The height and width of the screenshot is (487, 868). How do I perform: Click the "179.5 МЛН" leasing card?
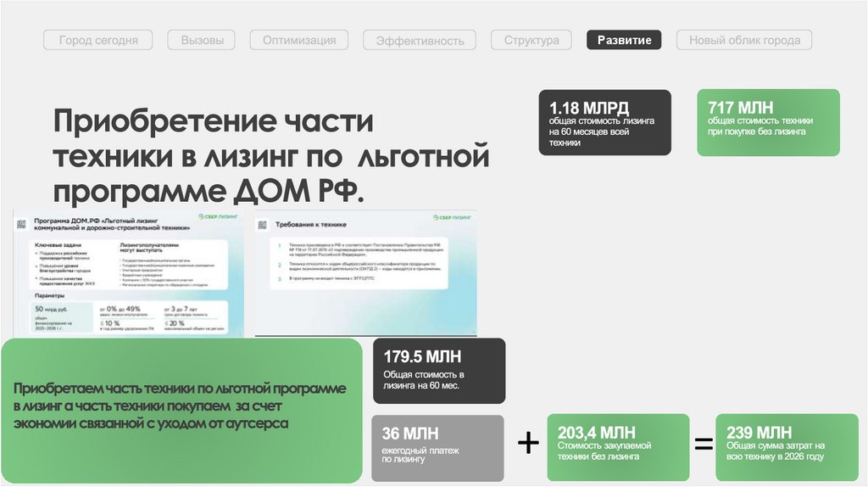tap(439, 371)
